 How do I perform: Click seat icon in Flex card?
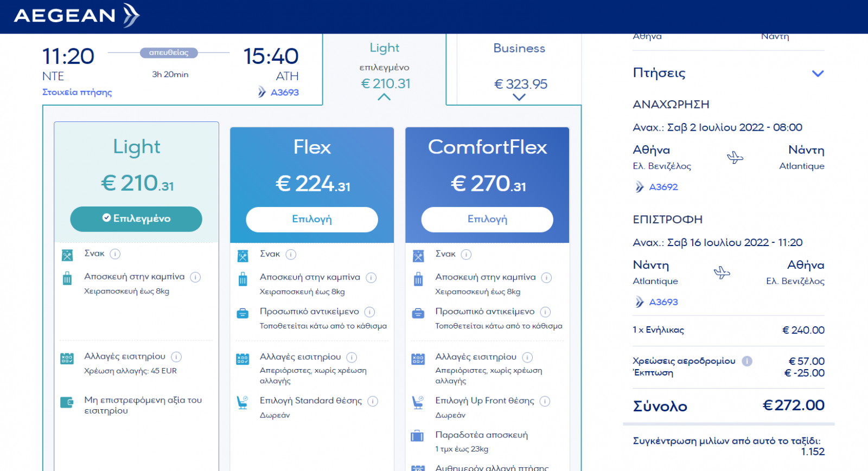tap(242, 402)
